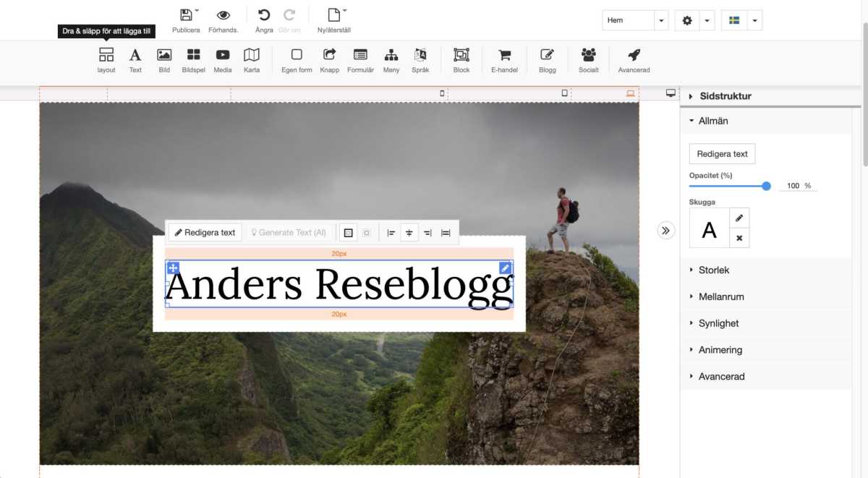The image size is (868, 478).
Task: Click the Generate Text (AI) button
Action: pos(289,233)
